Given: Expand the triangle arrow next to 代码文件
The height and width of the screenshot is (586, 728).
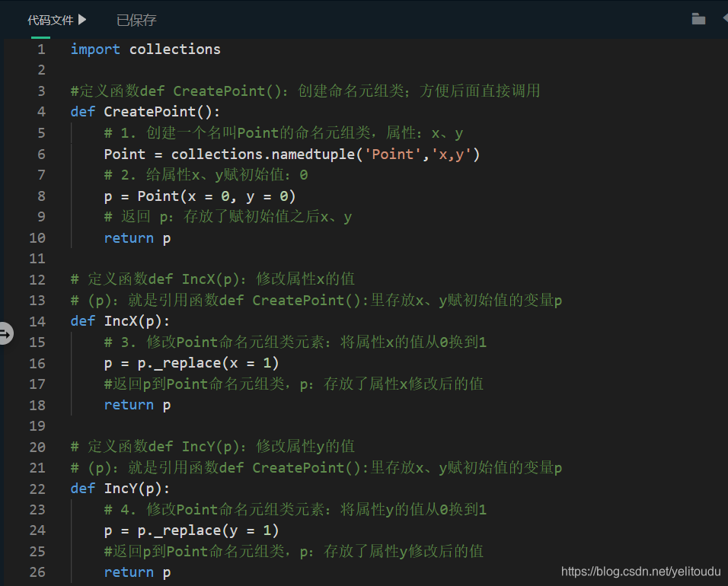Looking at the screenshot, I should [82, 20].
